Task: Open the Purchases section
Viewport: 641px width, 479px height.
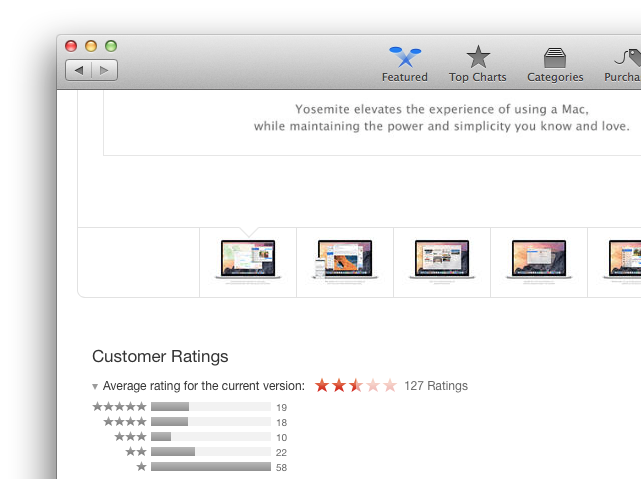Action: [x=622, y=64]
